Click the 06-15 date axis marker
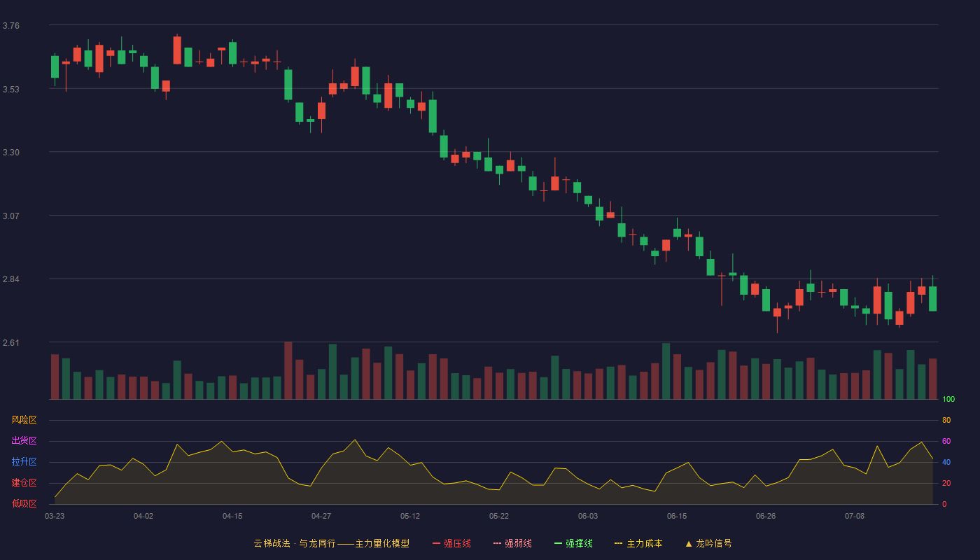The width and height of the screenshot is (980, 560). [677, 516]
